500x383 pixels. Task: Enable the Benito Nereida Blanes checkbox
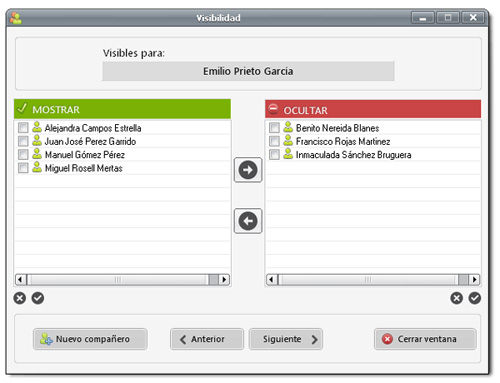(274, 128)
